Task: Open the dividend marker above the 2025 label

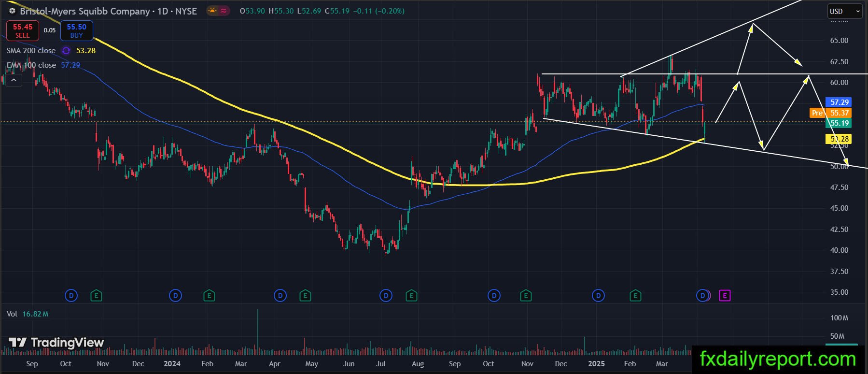Action: click(x=598, y=295)
